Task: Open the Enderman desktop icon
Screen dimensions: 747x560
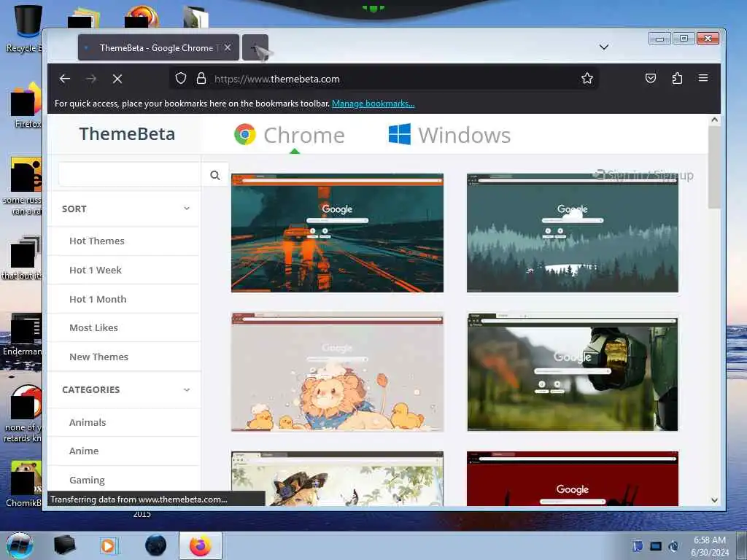Action: pos(23,335)
